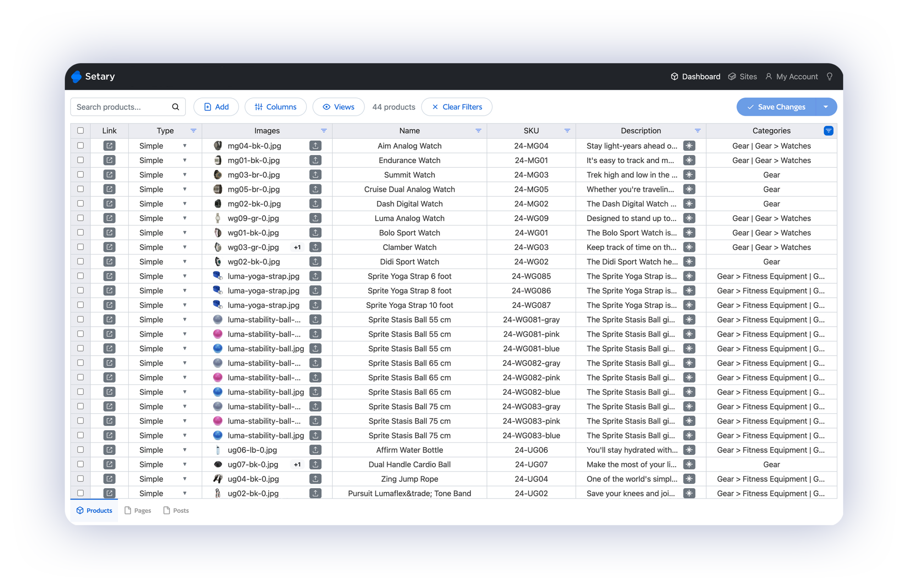Upload image for SKU 24-WG081-pink row
Screen dimensions: 908x588
tap(315, 334)
